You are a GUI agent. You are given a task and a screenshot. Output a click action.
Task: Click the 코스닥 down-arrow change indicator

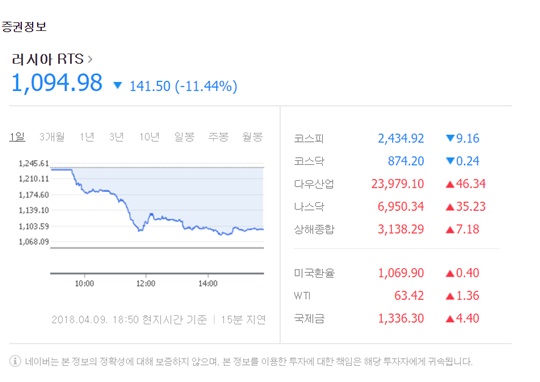point(450,161)
